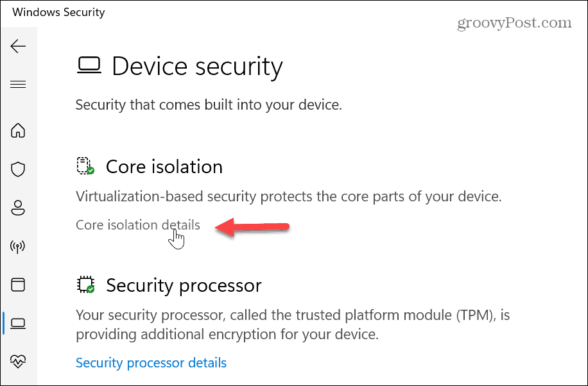Select the Virus & threat protection shield icon
Viewport: 588px width, 386px height.
click(18, 169)
